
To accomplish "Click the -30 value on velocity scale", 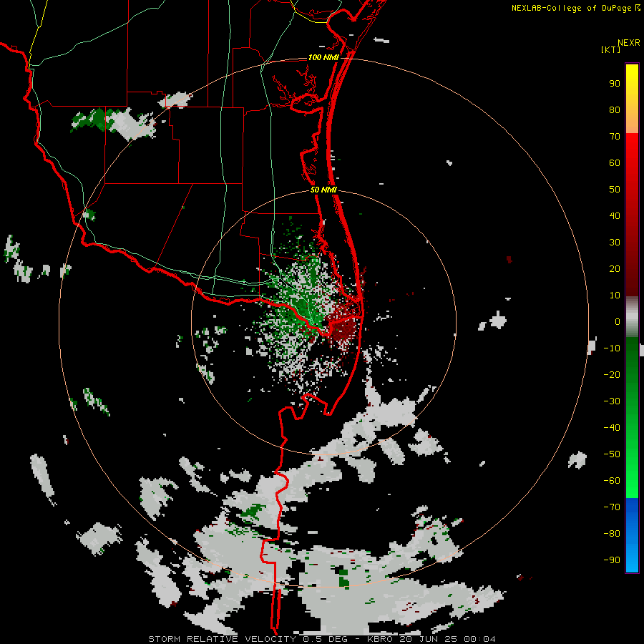I will click(612, 401).
